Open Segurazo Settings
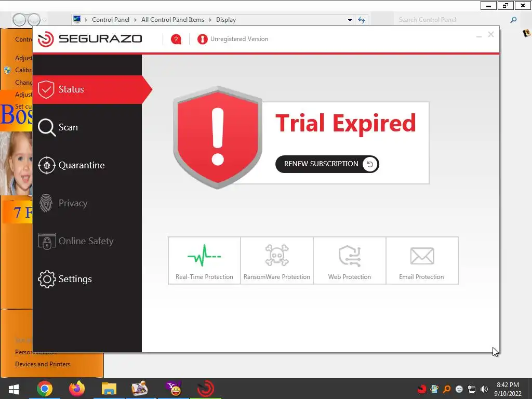The height and width of the screenshot is (399, 532). tap(87, 279)
